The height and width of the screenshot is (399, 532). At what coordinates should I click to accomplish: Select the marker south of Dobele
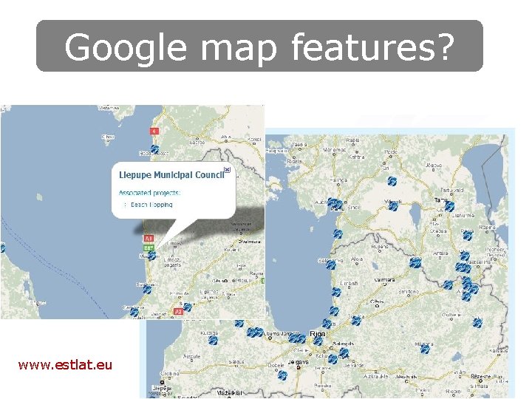click(x=282, y=375)
